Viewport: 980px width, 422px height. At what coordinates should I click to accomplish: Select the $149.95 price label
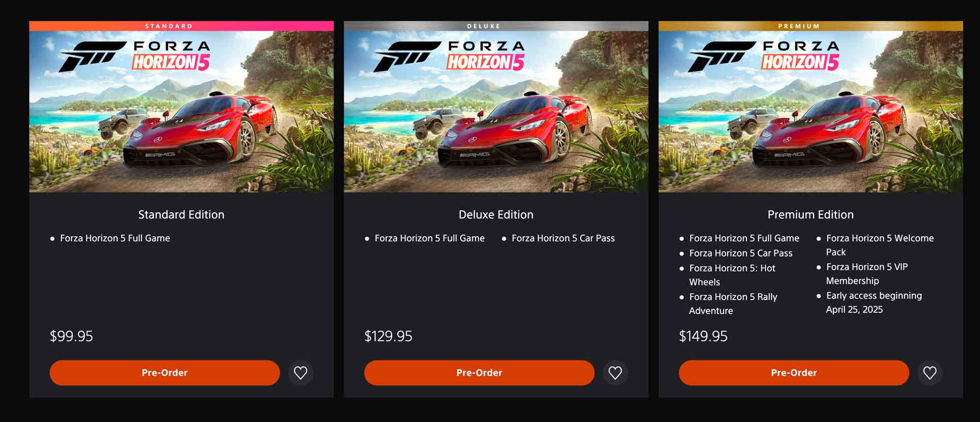[703, 336]
